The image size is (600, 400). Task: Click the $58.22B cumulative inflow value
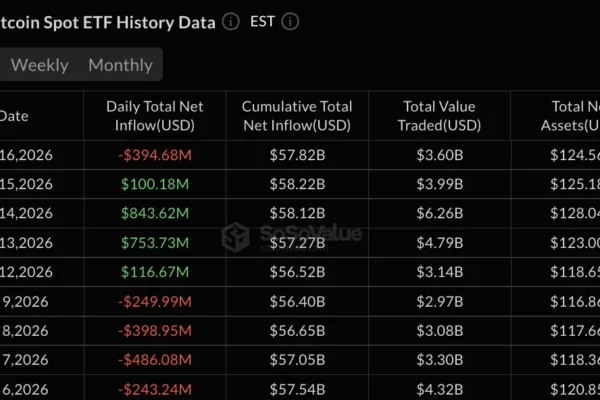pos(297,184)
